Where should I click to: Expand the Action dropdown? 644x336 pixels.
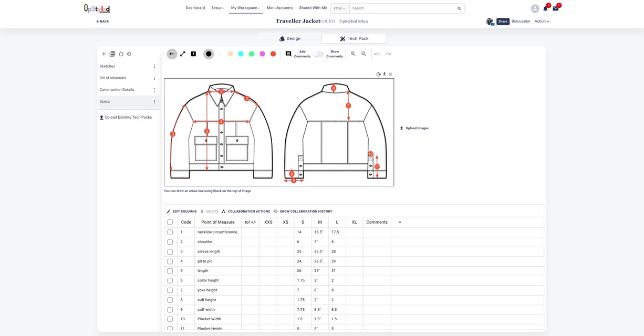[542, 22]
